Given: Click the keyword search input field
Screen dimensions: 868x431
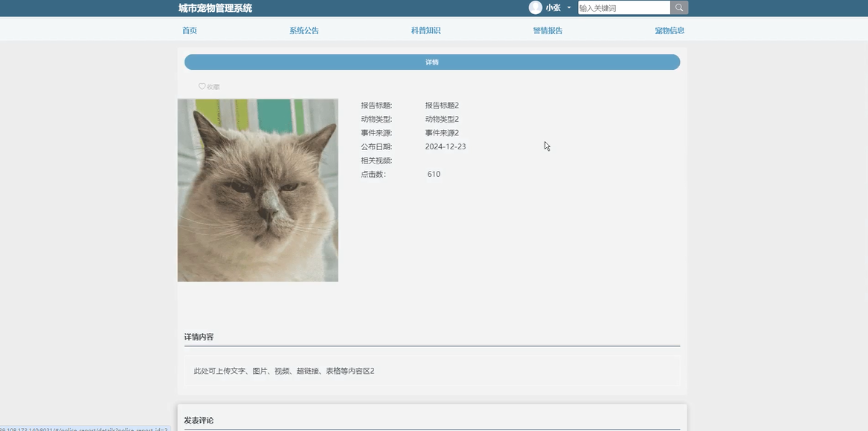Looking at the screenshot, I should pyautogui.click(x=624, y=7).
